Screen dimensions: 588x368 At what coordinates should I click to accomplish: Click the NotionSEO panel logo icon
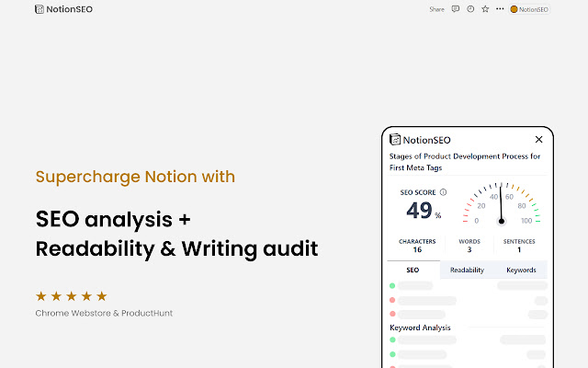click(x=395, y=139)
